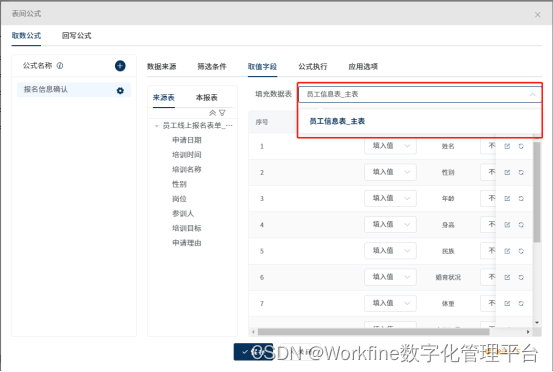Viewport: 553px width, 372px height.
Task: Click the down arrow of vertical scrollbar
Action: click(537, 322)
